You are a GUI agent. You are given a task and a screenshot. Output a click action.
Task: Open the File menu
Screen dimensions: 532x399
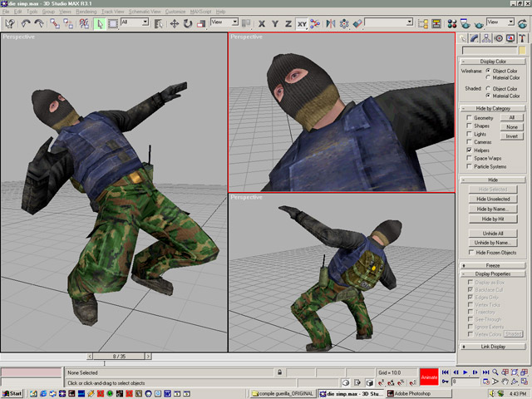tap(6, 12)
